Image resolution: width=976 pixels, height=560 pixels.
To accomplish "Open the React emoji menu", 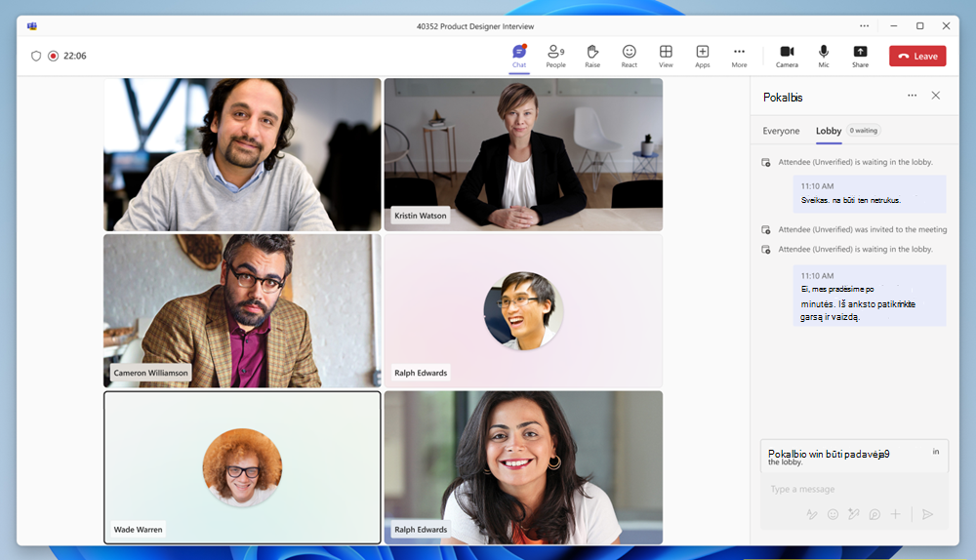I will [x=630, y=56].
